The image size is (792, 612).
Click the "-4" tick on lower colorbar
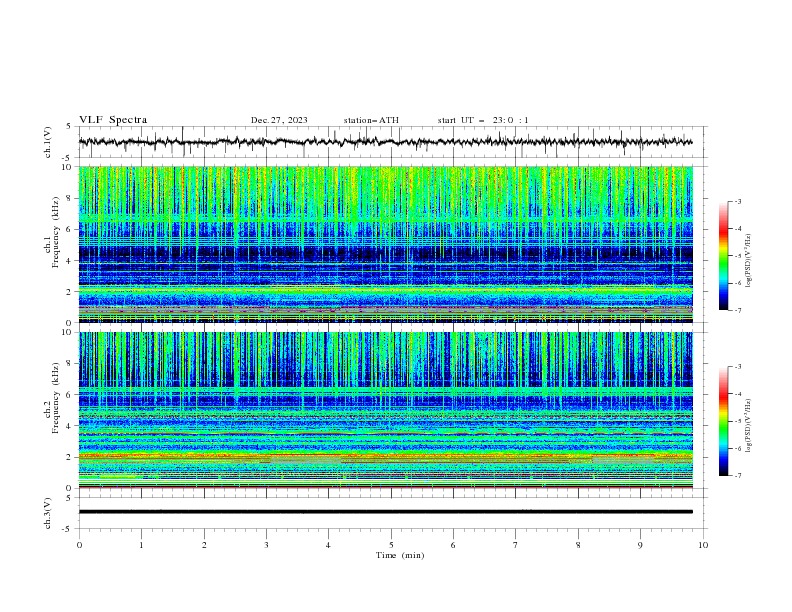[x=737, y=394]
